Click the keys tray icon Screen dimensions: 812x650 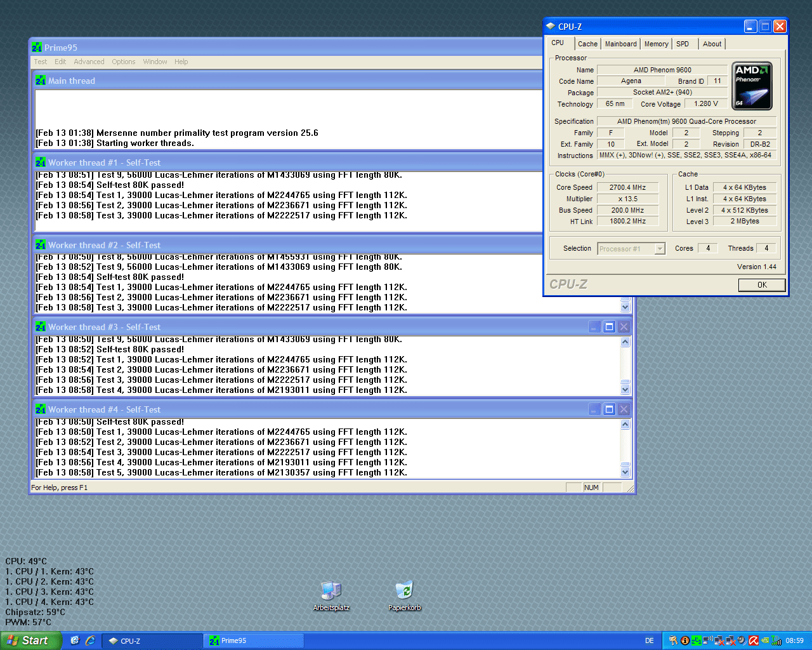[x=674, y=640]
